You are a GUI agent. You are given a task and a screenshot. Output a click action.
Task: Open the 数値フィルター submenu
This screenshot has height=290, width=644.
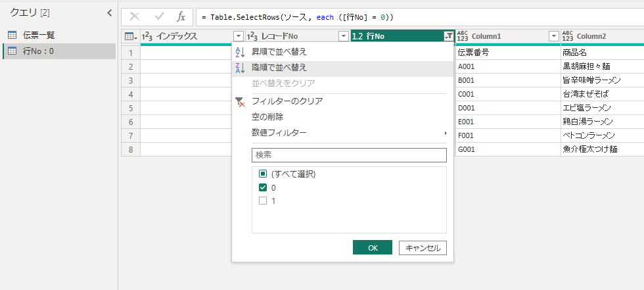[x=279, y=133]
